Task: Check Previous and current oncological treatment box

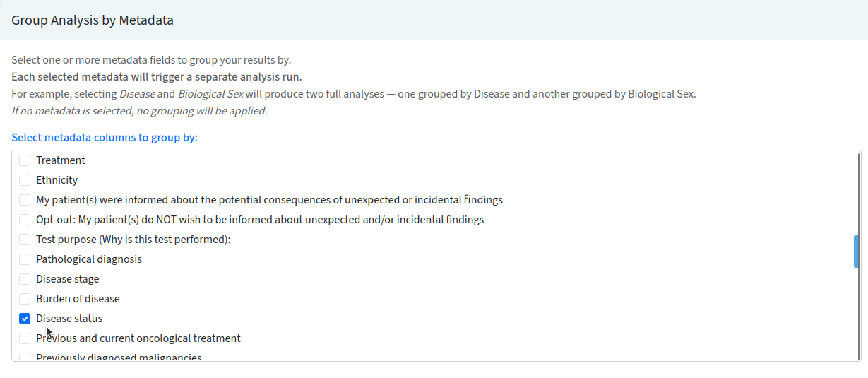Action: pyautogui.click(x=25, y=338)
